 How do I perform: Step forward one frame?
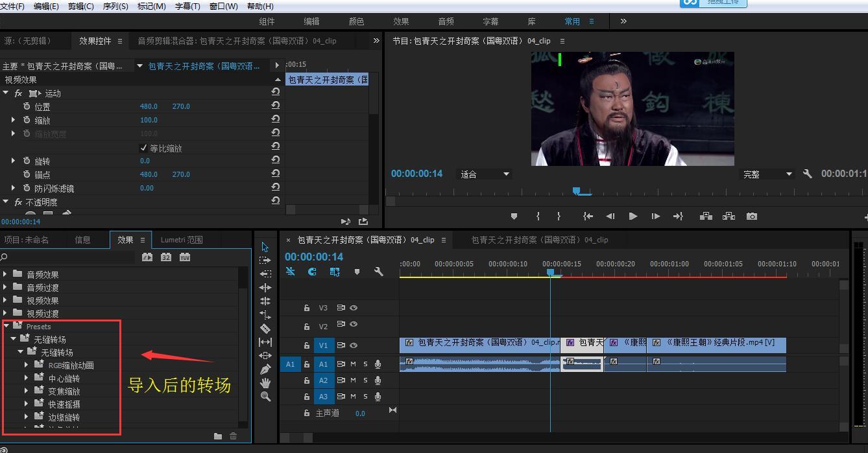pyautogui.click(x=655, y=216)
